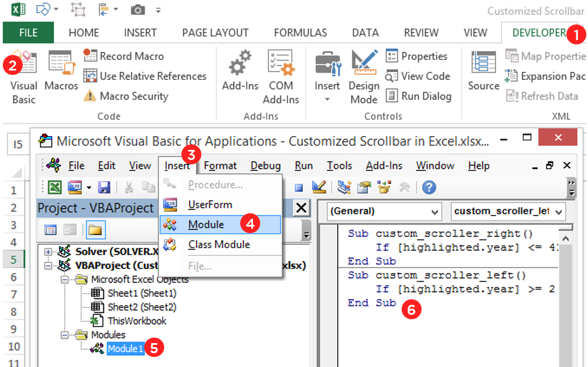Start Record Macro
Viewport: 588px width, 367px height.
(x=124, y=56)
